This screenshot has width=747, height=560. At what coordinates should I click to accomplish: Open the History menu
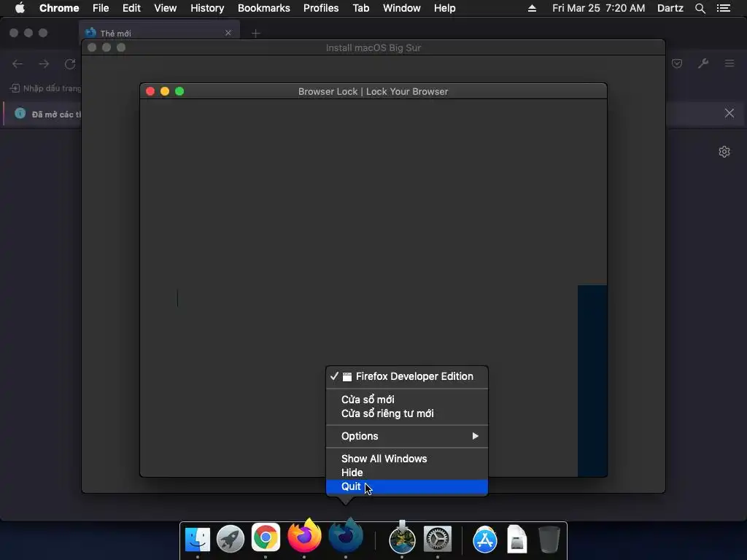[x=207, y=8]
